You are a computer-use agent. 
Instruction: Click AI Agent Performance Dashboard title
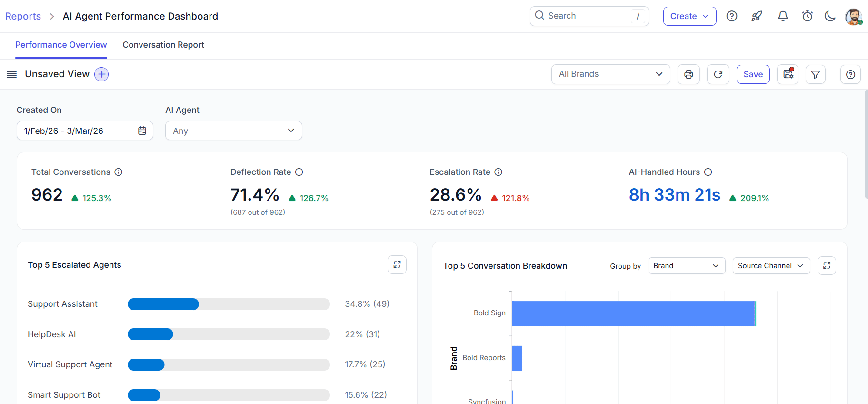click(140, 16)
